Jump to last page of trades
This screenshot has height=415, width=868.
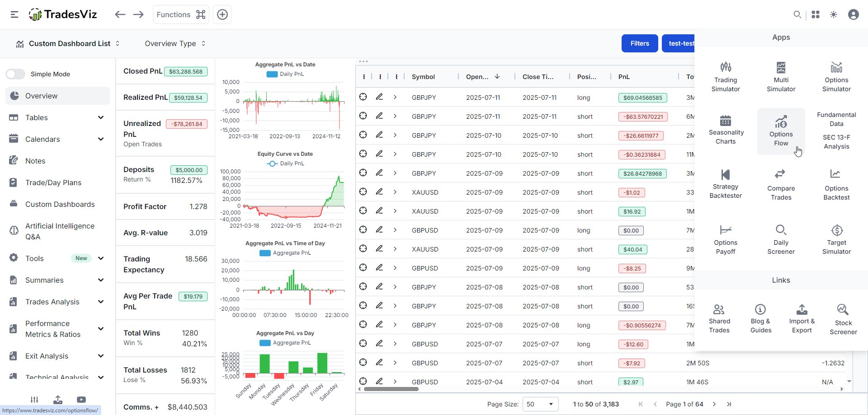(x=729, y=404)
